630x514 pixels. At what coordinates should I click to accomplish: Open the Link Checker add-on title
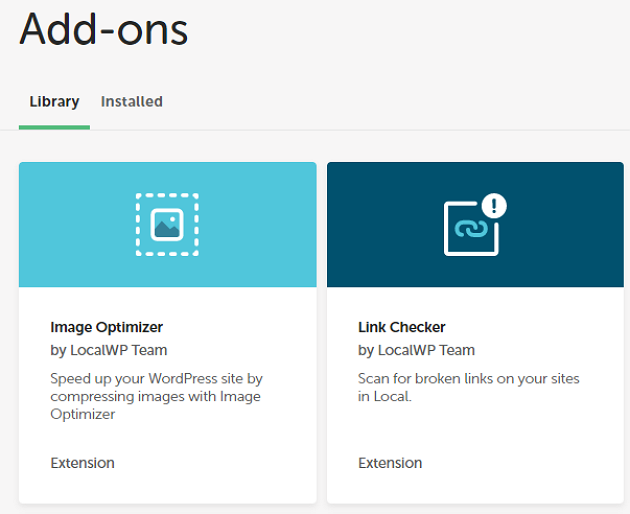point(402,327)
